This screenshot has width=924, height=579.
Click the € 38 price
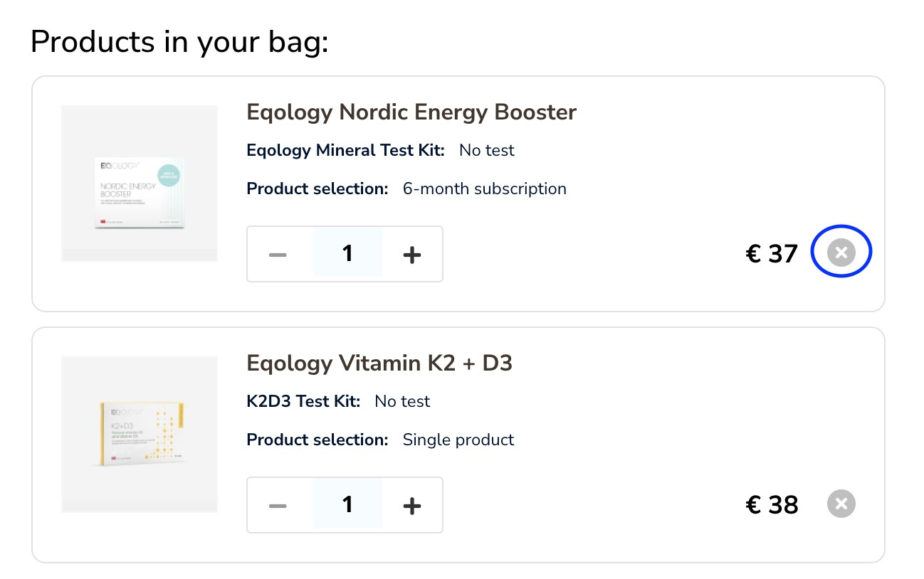(x=772, y=505)
